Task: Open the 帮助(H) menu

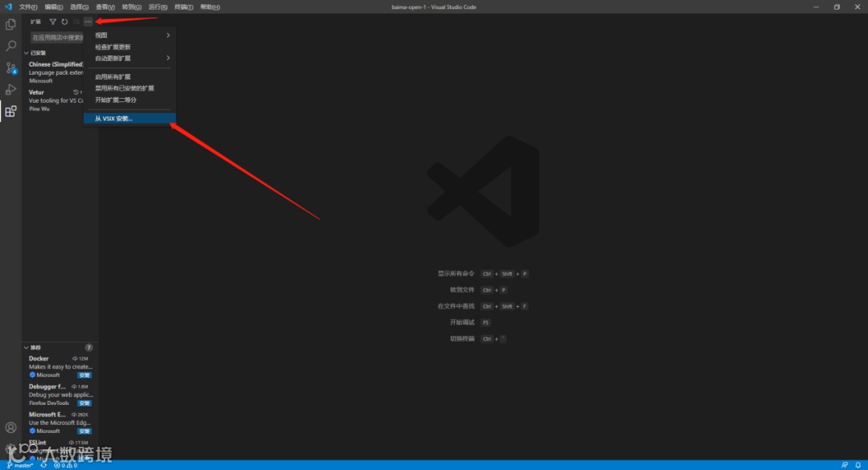Action: coord(210,6)
